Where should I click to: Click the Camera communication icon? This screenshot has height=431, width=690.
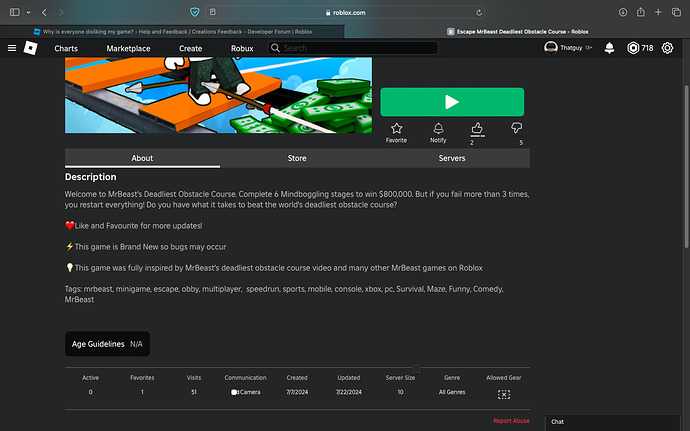(235, 392)
